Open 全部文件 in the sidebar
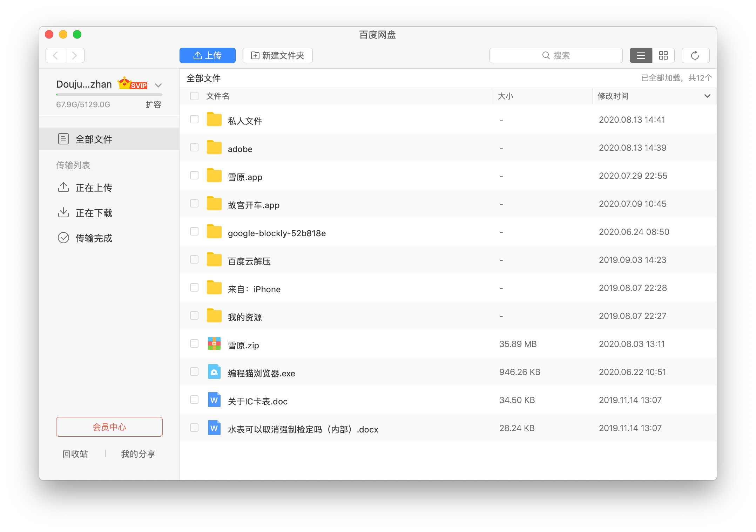The image size is (756, 532). tap(109, 139)
